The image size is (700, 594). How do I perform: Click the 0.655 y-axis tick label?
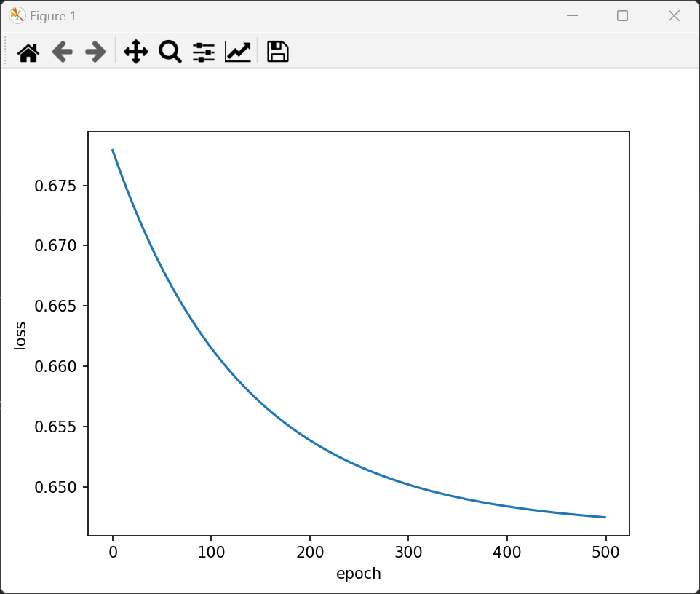(55, 427)
